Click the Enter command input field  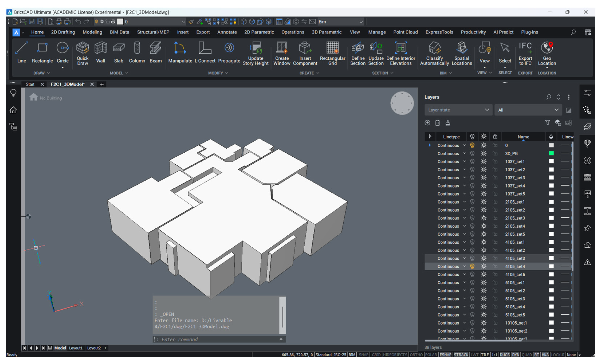pos(219,339)
